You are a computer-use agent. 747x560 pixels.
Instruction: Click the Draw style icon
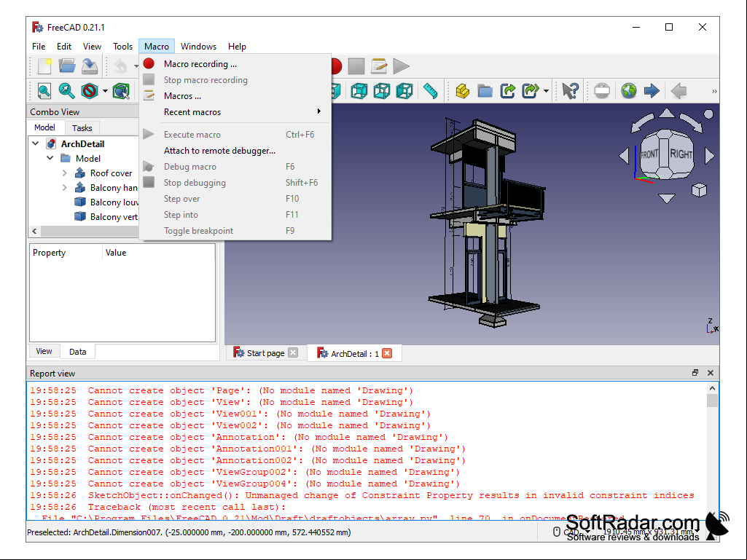(90, 90)
